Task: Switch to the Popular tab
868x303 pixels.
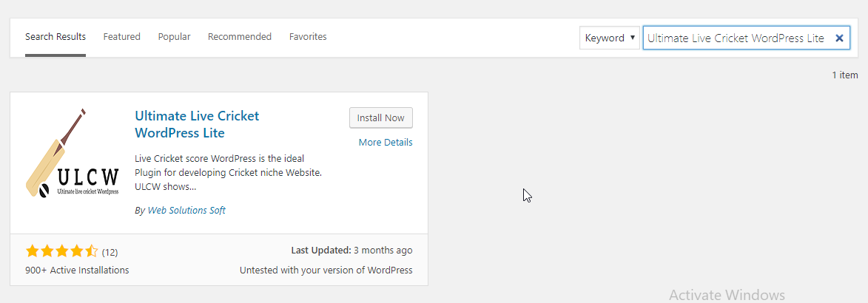Action: 175,36
